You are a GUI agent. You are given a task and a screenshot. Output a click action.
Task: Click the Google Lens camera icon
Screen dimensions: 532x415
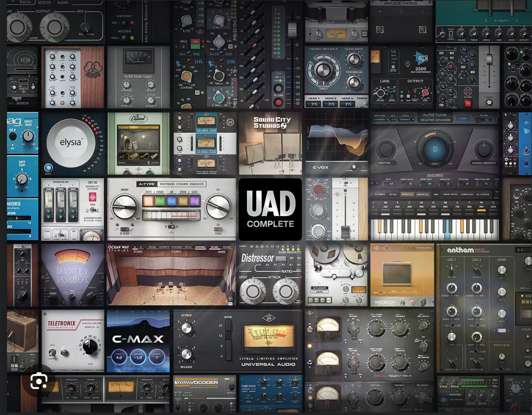pyautogui.click(x=39, y=381)
